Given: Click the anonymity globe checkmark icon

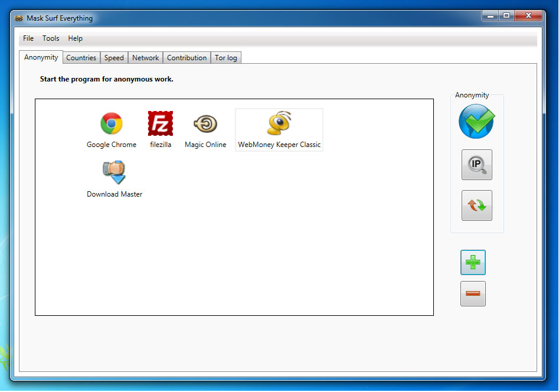Looking at the screenshot, I should pyautogui.click(x=476, y=121).
